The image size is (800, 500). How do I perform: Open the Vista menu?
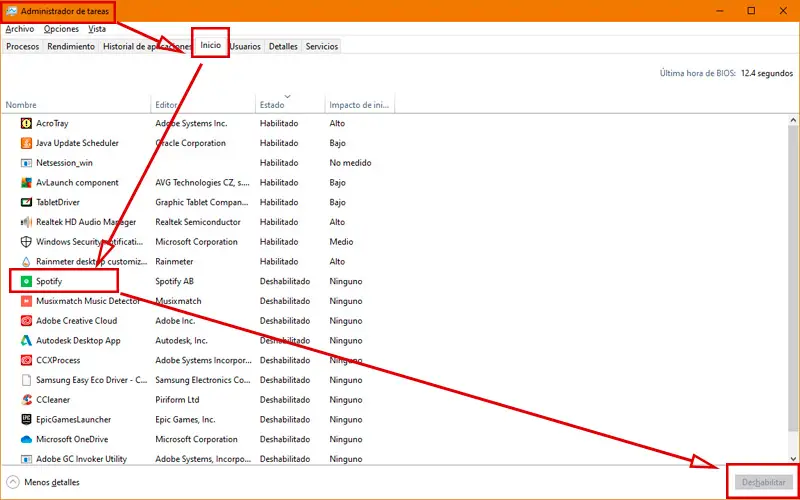pos(97,29)
